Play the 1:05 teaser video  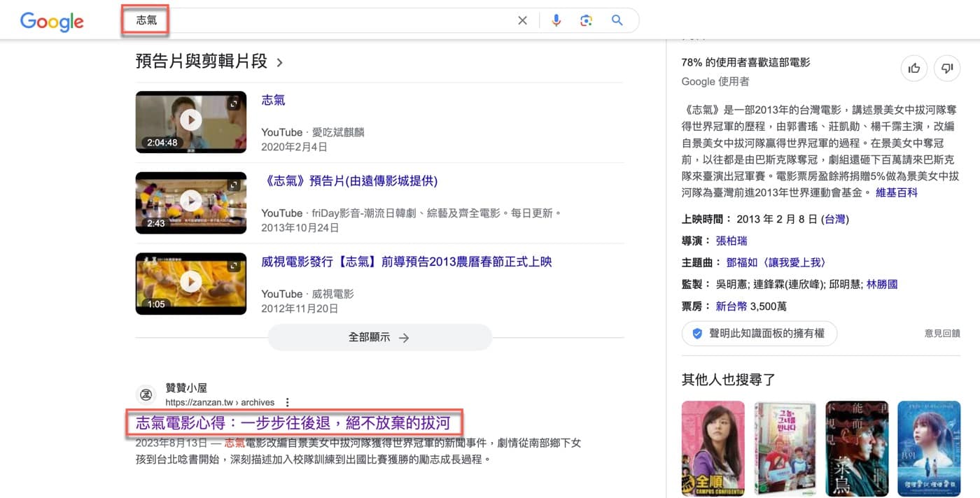click(x=191, y=283)
